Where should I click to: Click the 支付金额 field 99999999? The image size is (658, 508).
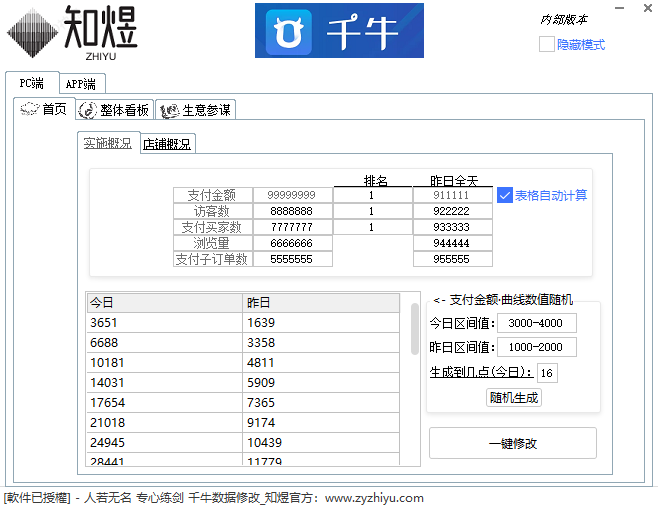292,195
